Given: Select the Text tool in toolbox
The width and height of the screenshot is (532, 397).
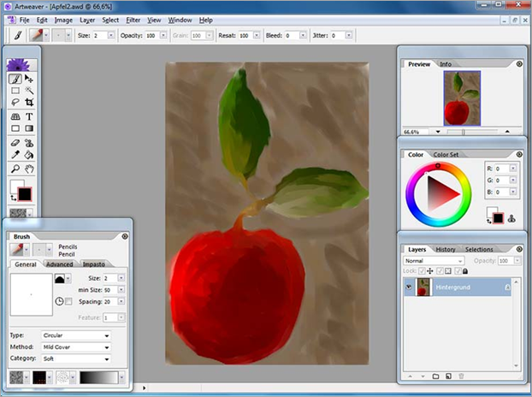Looking at the screenshot, I should click(x=29, y=116).
